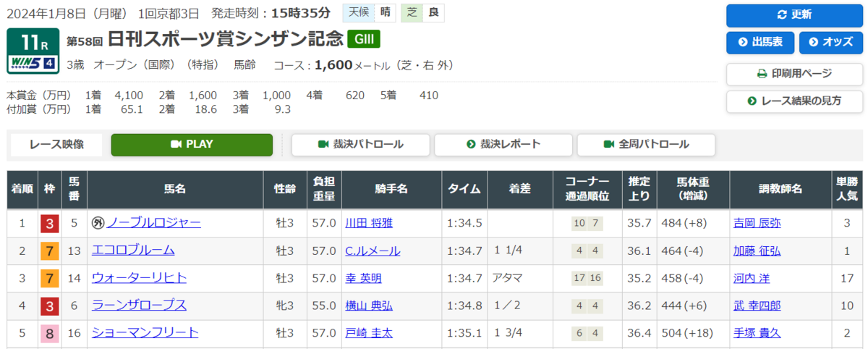Open trainer 吉岡 辰弥 profile

pyautogui.click(x=757, y=223)
